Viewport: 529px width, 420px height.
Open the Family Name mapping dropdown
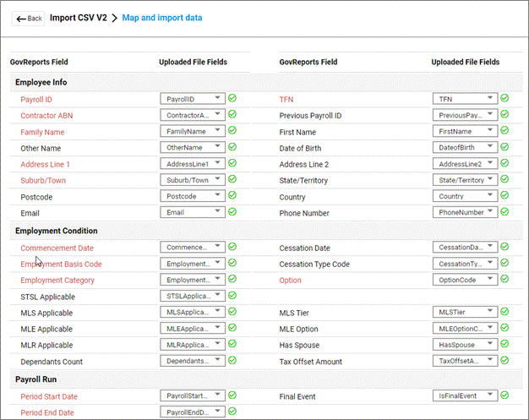point(193,131)
